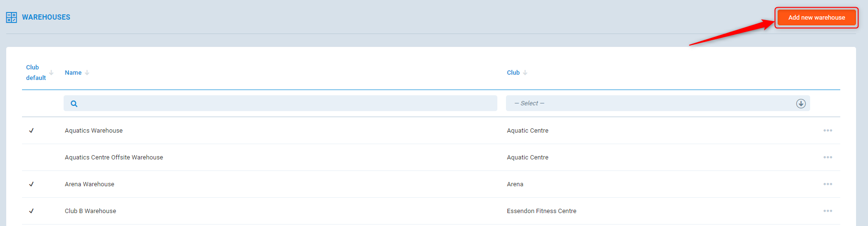Open options for Aquatics Centre Offsite Warehouse
This screenshot has height=226, width=868.
point(827,158)
